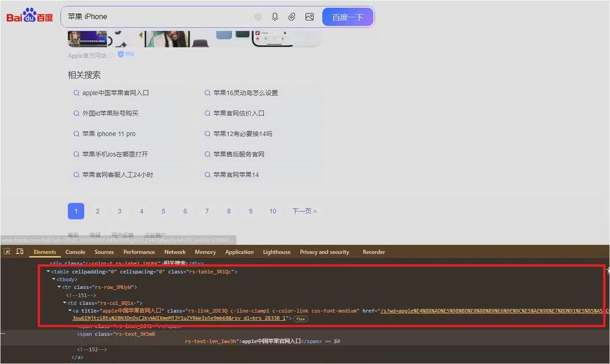Open the Network tab in DevTools
This screenshot has width=610, height=364.
click(x=175, y=251)
